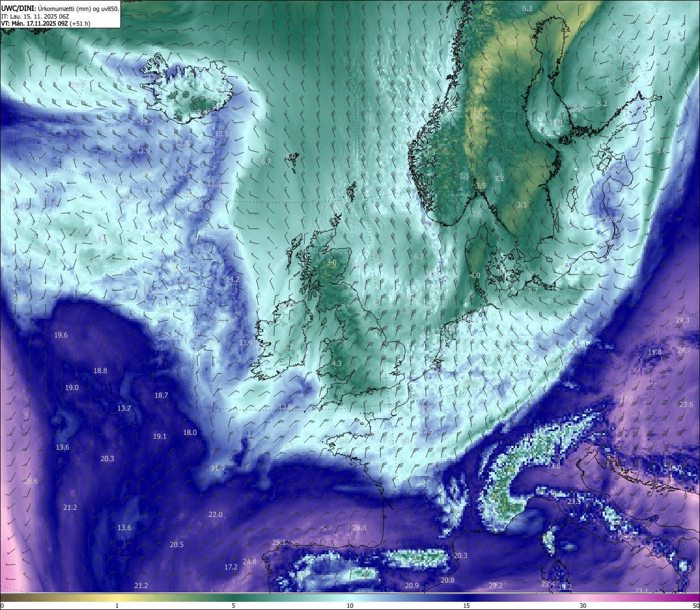This screenshot has height=610, width=700.
Task: Click the 17.2 value label
Action: 231,567
